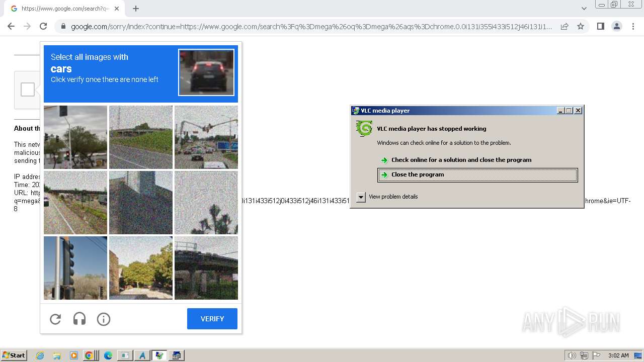Open captcha help info icon
This screenshot has height=362, width=644.
pyautogui.click(x=104, y=319)
